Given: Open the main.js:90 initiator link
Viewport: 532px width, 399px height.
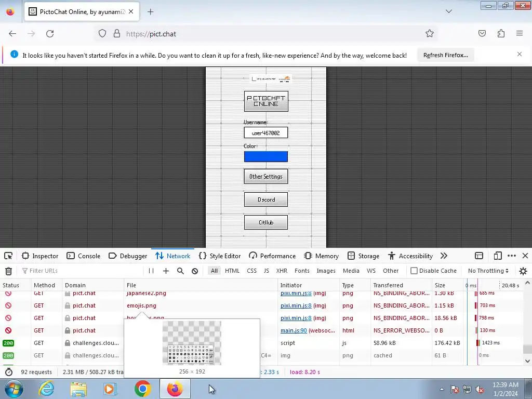Looking at the screenshot, I should tap(294, 330).
